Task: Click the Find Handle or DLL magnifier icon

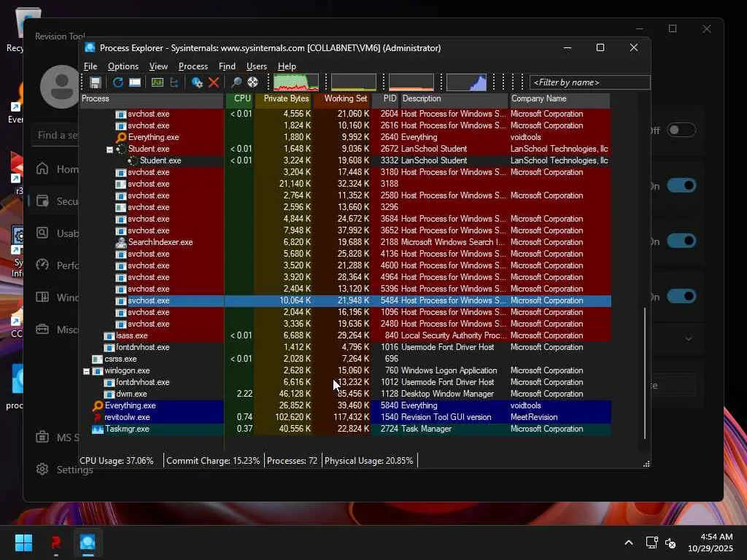Action: tap(236, 82)
